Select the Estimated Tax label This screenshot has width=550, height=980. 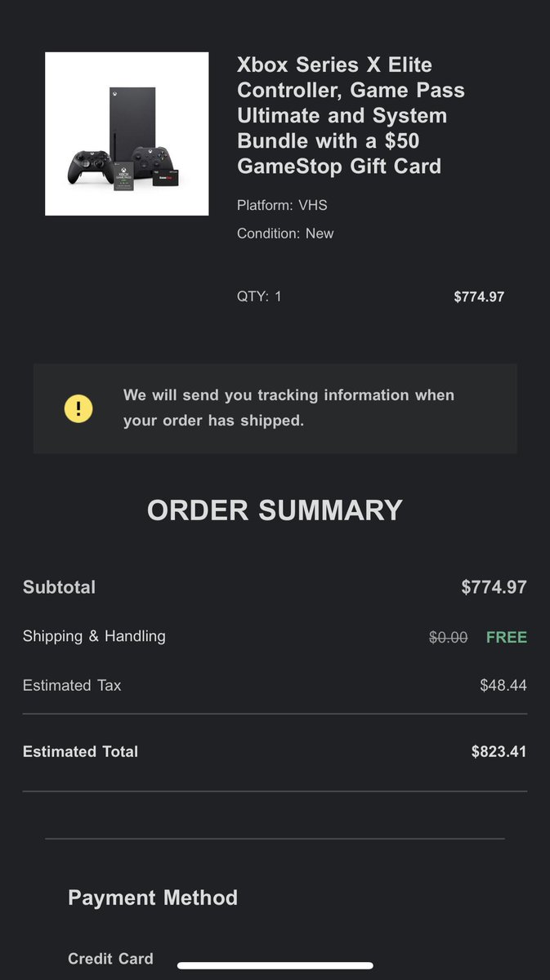coord(72,685)
